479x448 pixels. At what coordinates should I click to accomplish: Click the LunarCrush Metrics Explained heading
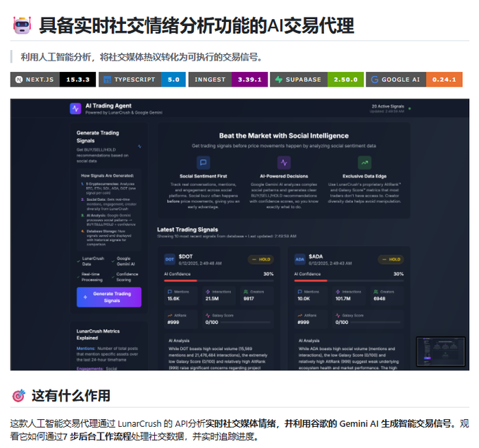pyautogui.click(x=98, y=335)
